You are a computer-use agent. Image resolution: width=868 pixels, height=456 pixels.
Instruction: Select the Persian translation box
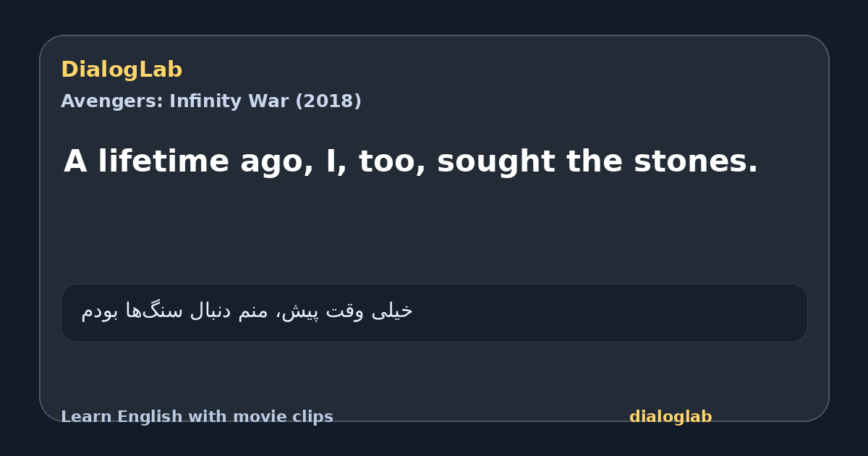tap(434, 313)
